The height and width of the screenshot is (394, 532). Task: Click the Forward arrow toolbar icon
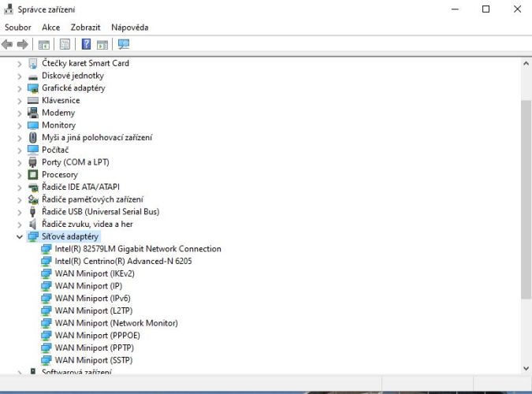pos(22,44)
